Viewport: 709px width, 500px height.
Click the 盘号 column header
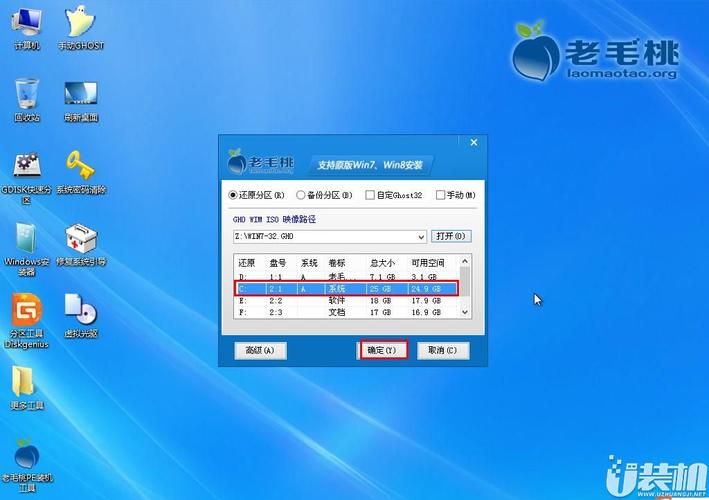point(280,263)
